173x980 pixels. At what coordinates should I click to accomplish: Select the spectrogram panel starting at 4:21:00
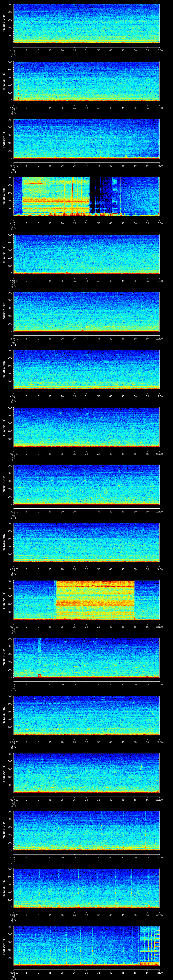pyautogui.click(x=86, y=427)
